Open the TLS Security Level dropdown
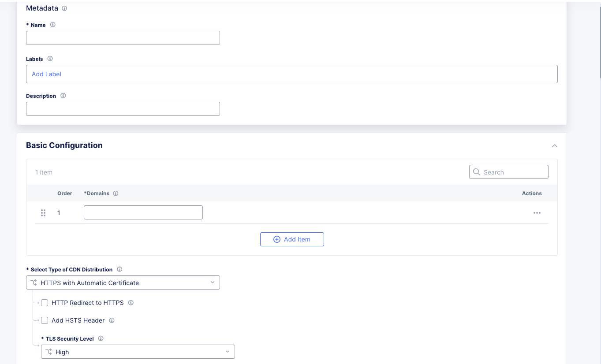601x364 pixels. (x=138, y=352)
